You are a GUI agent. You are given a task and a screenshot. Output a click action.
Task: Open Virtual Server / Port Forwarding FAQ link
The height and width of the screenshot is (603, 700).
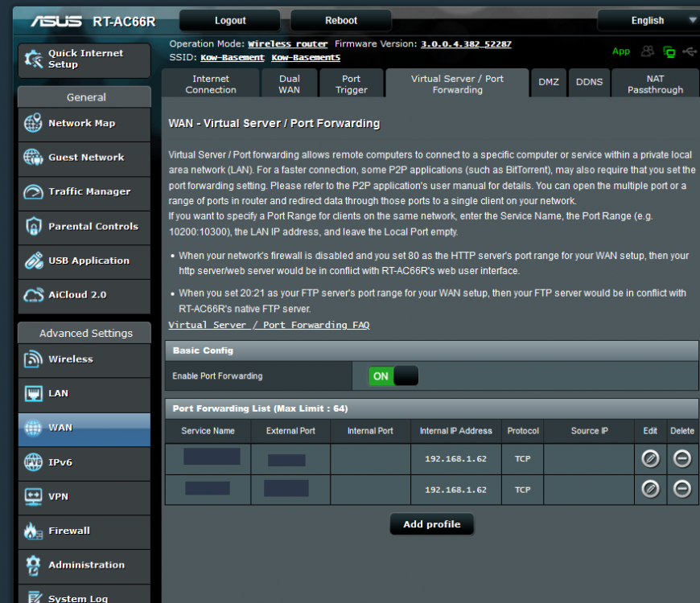point(269,325)
